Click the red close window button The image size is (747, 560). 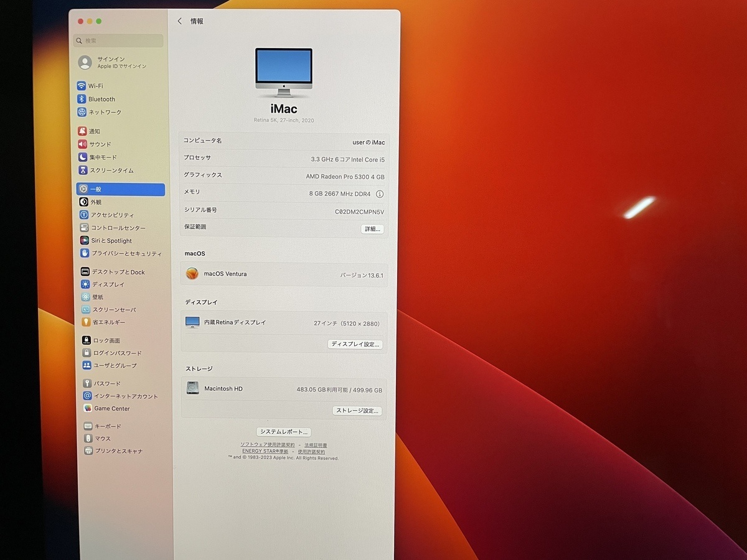80,21
